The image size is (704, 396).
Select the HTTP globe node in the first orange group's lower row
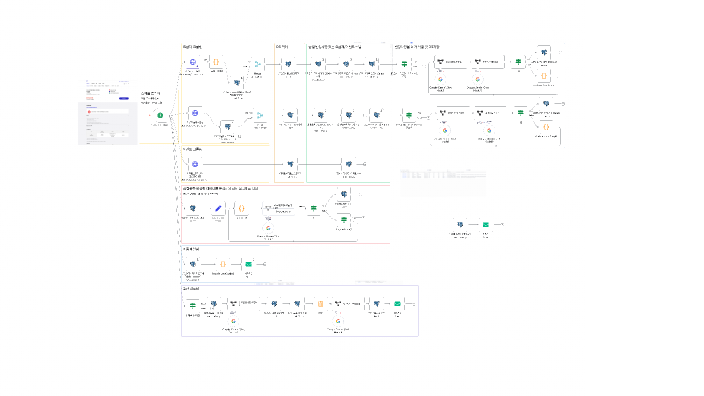pyautogui.click(x=195, y=113)
